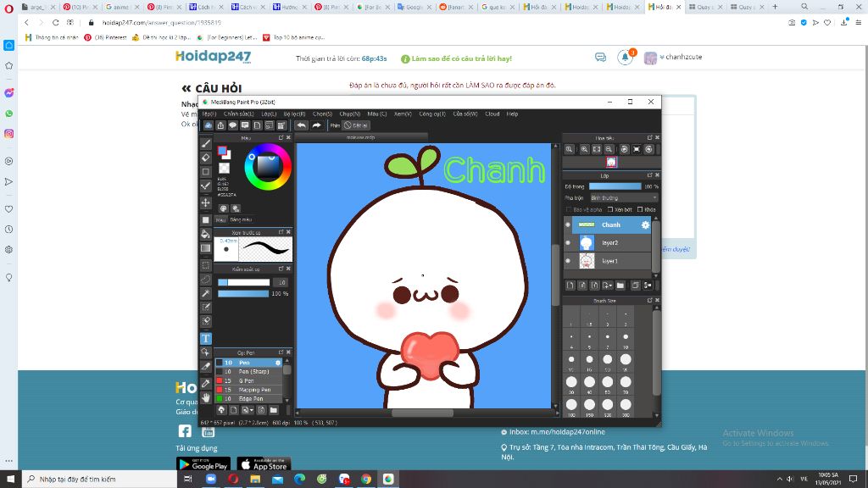Open settings gear on Chanh layer

coord(645,225)
